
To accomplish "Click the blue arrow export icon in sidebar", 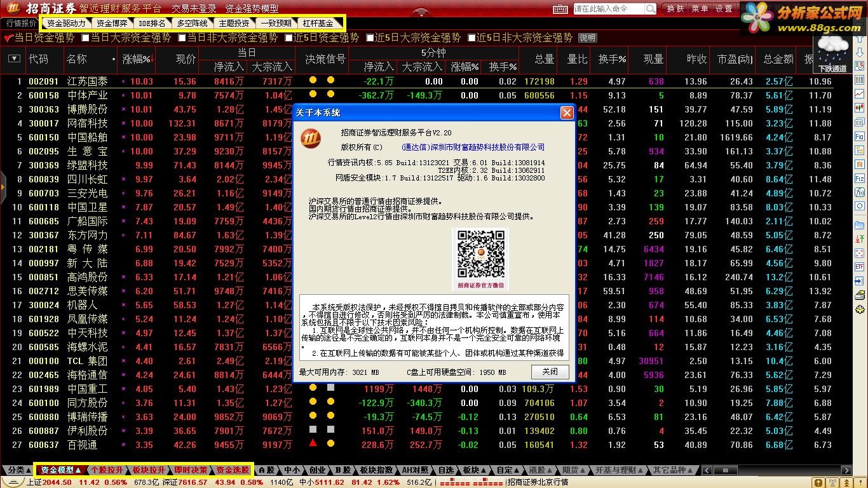I will [860, 281].
